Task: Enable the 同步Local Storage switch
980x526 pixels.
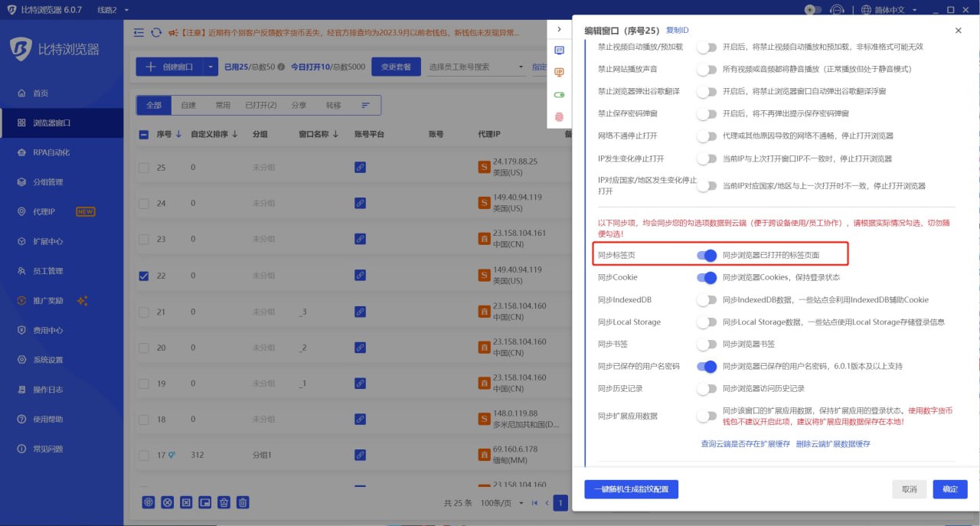Action: coord(707,322)
